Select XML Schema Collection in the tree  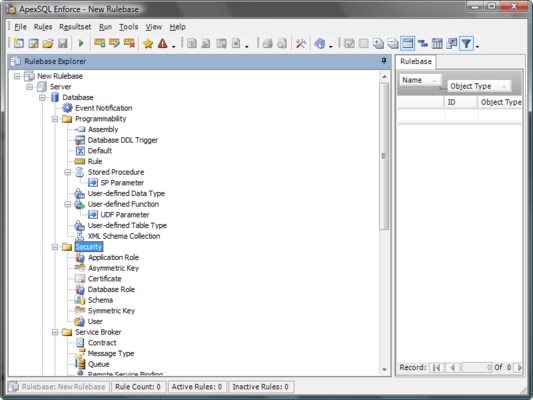[x=124, y=236]
